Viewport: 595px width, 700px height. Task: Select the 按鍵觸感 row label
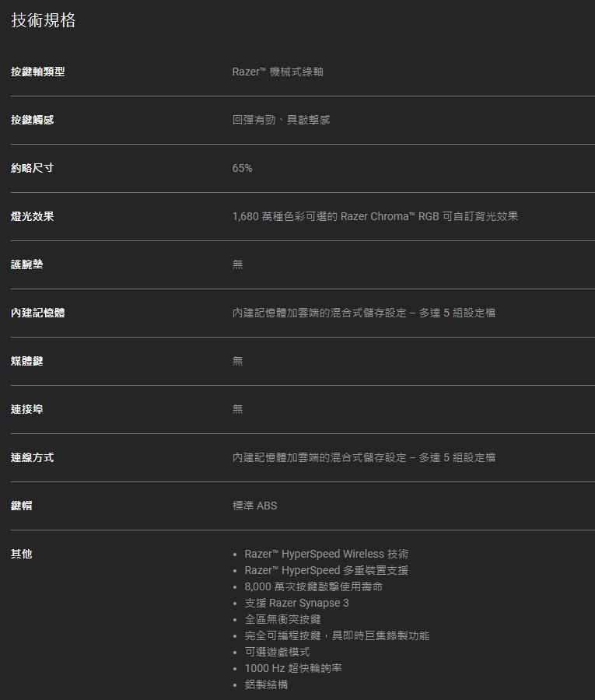coord(32,120)
